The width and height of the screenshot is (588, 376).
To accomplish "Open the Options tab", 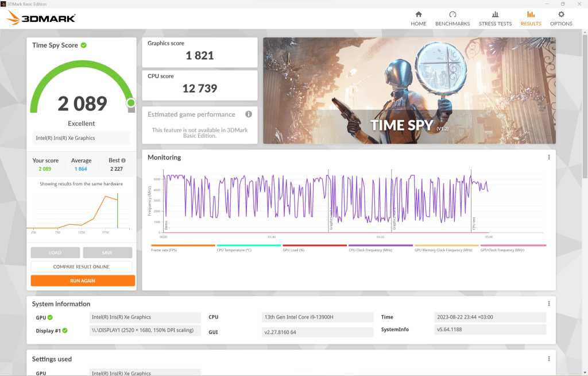I will tap(561, 19).
